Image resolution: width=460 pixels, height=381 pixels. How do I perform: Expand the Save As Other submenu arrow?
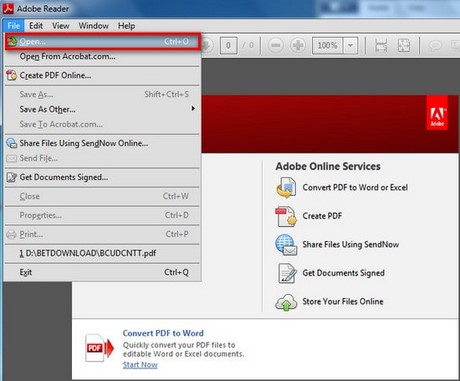193,109
